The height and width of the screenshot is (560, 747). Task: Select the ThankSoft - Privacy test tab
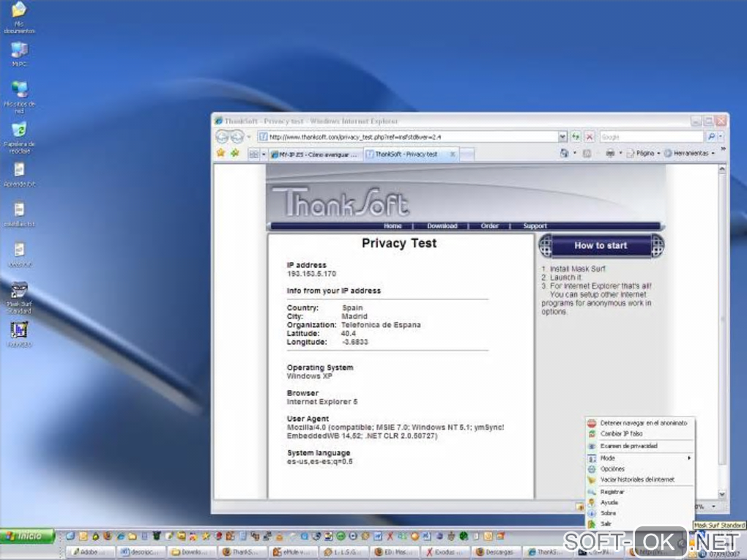(x=406, y=154)
